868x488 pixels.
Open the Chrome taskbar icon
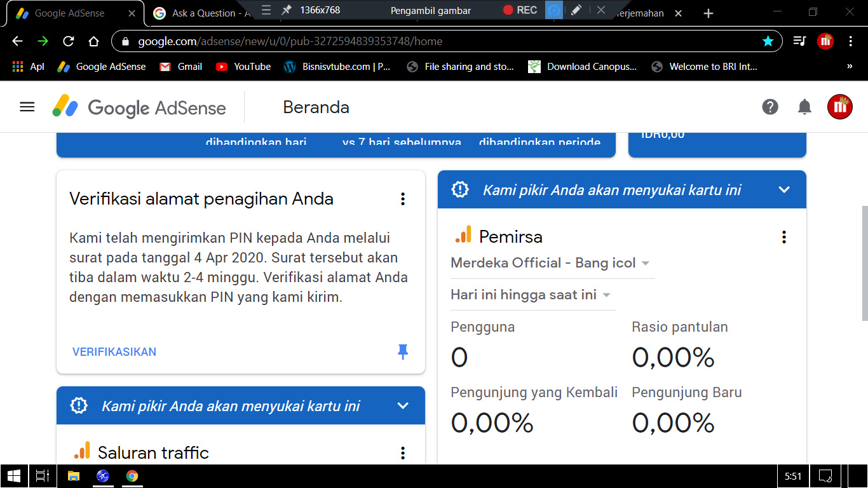click(x=132, y=475)
